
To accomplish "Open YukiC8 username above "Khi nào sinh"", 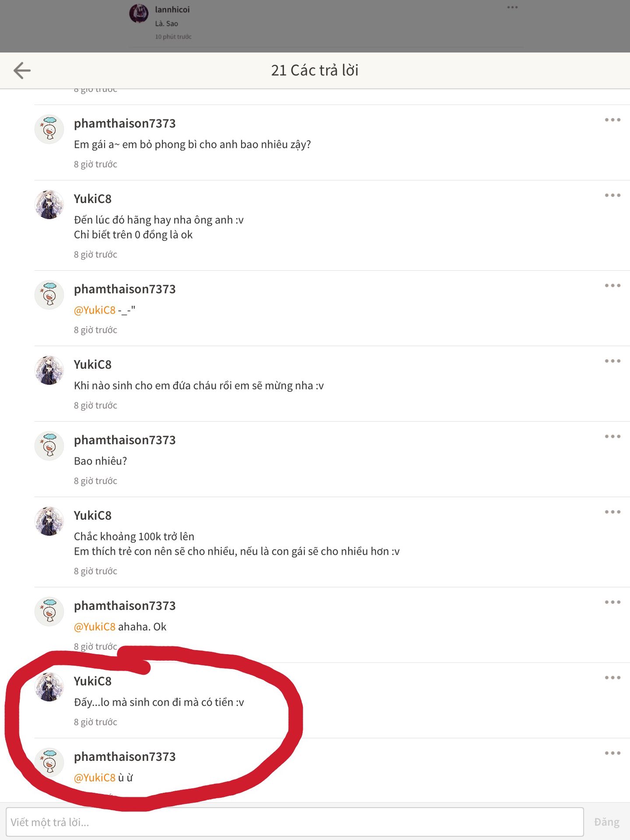I will tap(92, 365).
